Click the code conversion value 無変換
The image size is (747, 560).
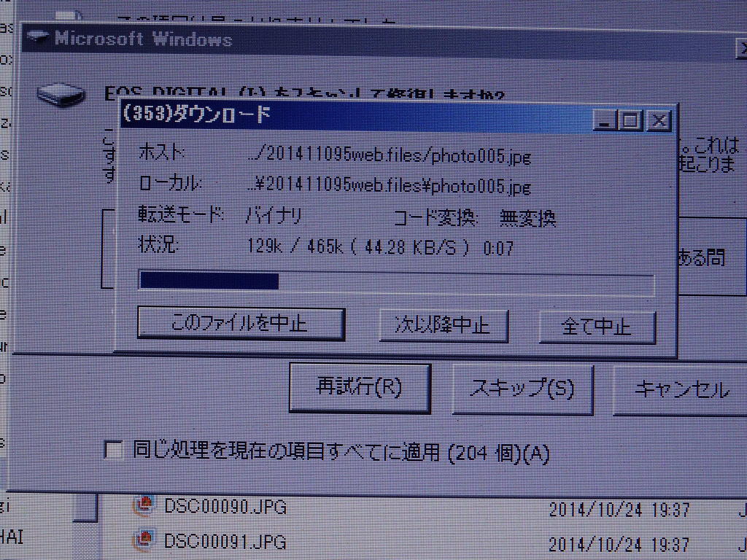[528, 219]
